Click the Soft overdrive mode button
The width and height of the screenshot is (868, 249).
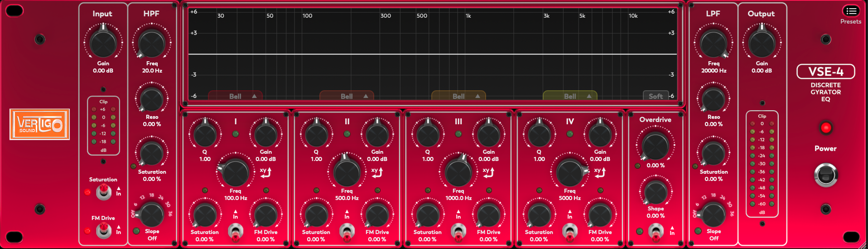[656, 96]
